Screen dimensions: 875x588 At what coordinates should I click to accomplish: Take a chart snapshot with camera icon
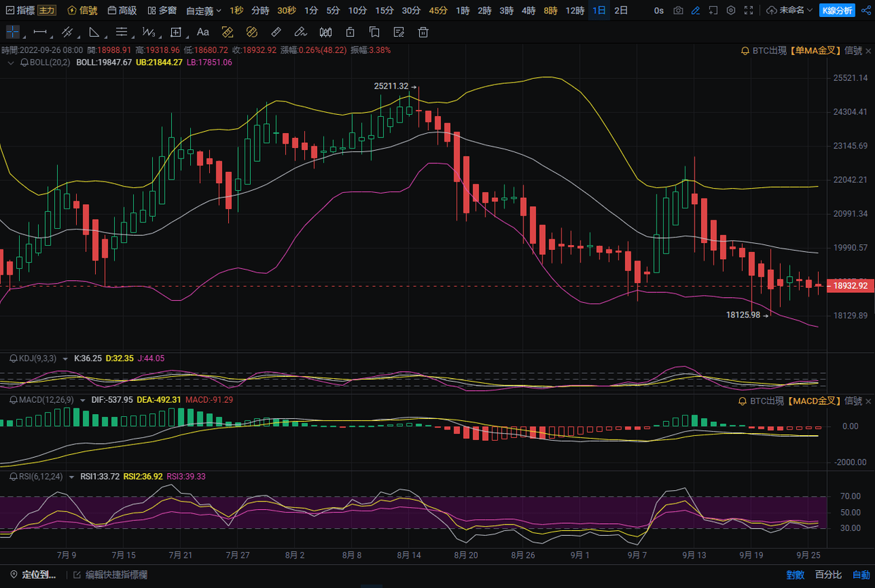678,11
